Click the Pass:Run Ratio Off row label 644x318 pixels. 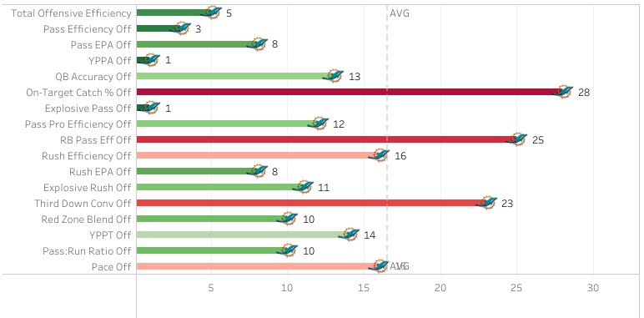click(x=87, y=250)
